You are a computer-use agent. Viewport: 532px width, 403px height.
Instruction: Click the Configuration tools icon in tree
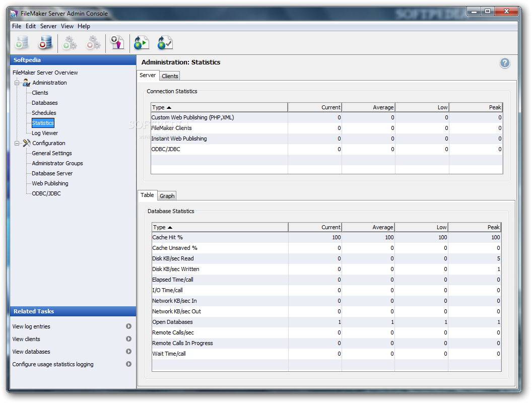pos(27,143)
